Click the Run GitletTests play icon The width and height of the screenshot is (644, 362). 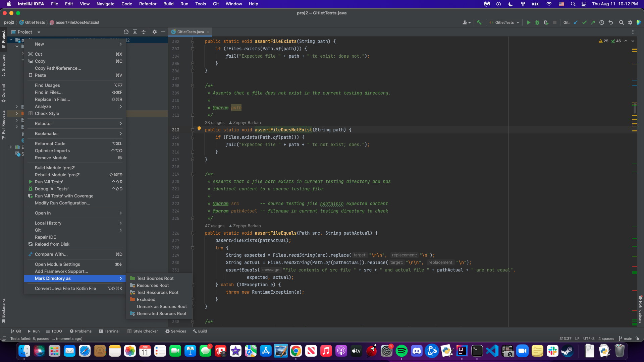pyautogui.click(x=529, y=22)
